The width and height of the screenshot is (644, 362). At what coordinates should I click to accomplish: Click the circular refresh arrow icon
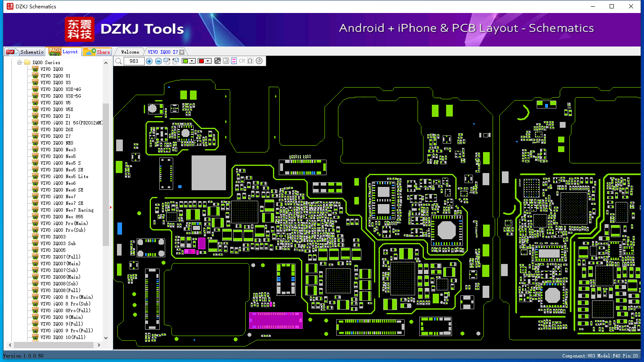tap(259, 61)
